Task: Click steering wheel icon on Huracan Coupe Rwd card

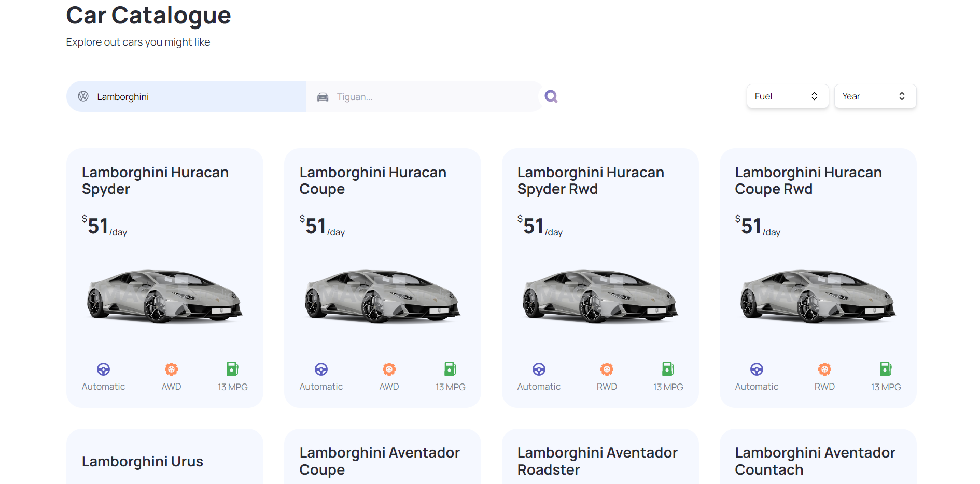Action: tap(757, 369)
